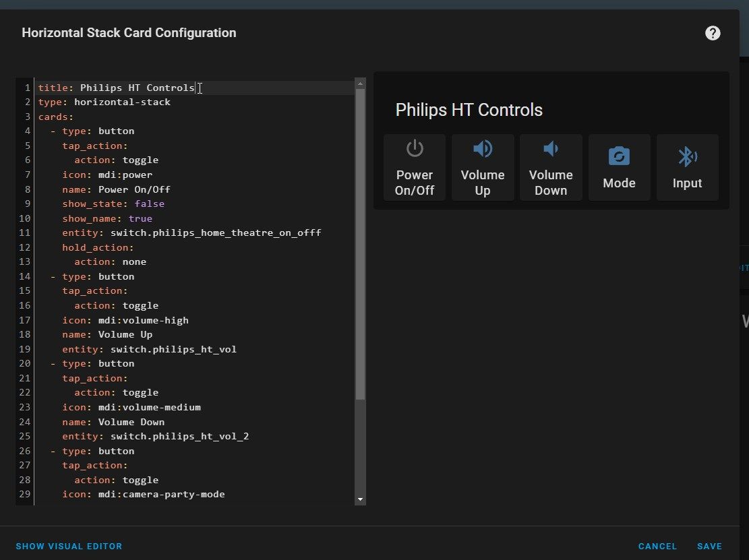
Task: Click the 'type: horizontal-stack' code line
Action: pos(104,102)
